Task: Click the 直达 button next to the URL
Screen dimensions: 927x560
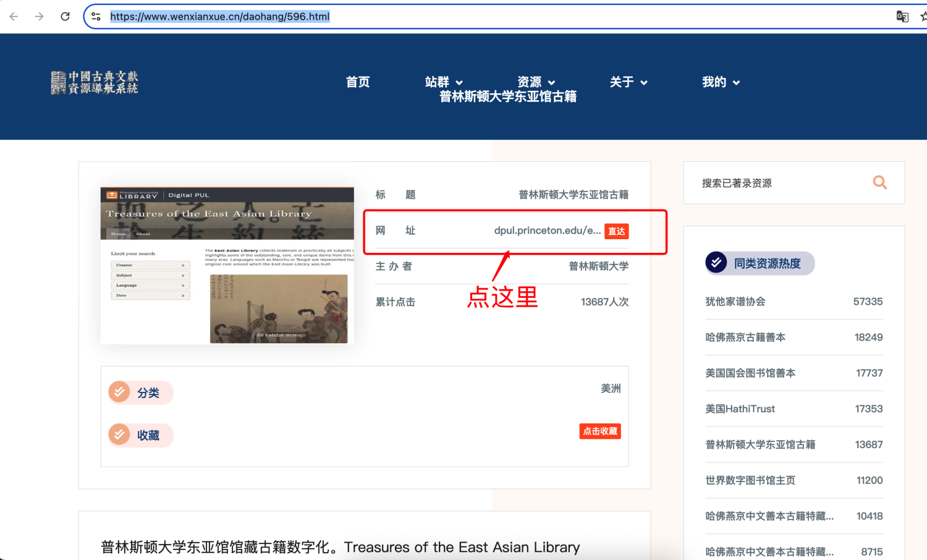Action: [617, 231]
